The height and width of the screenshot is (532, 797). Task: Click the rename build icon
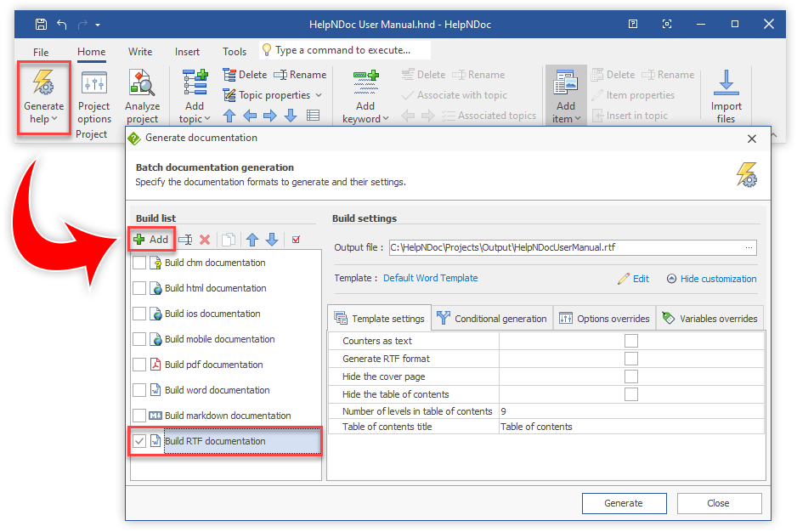click(x=185, y=240)
